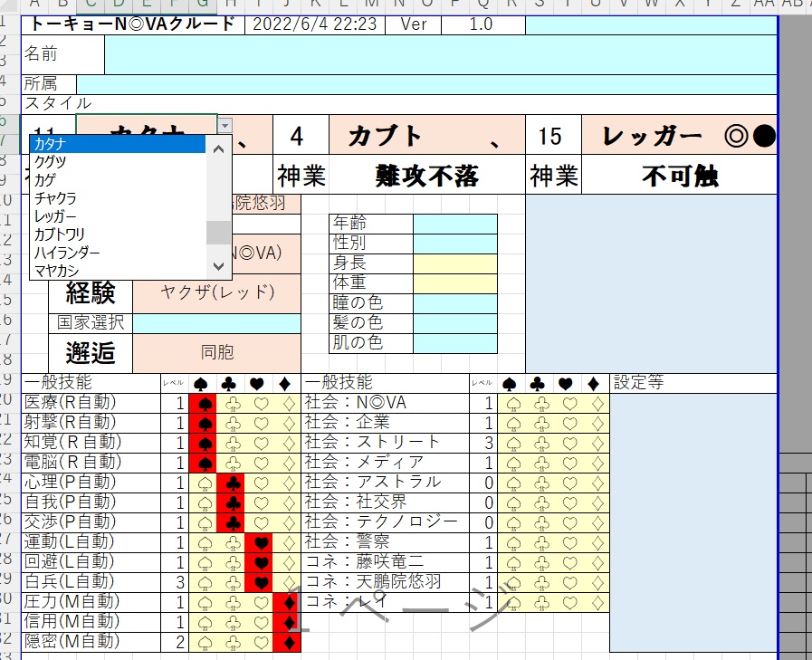The image size is (812, 660).
Task: Click the spade icon in the 知覚 row
Action: tap(204, 443)
